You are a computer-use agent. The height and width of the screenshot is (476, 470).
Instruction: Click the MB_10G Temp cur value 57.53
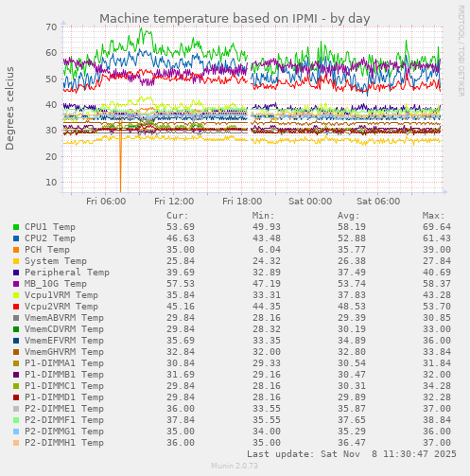point(181,284)
